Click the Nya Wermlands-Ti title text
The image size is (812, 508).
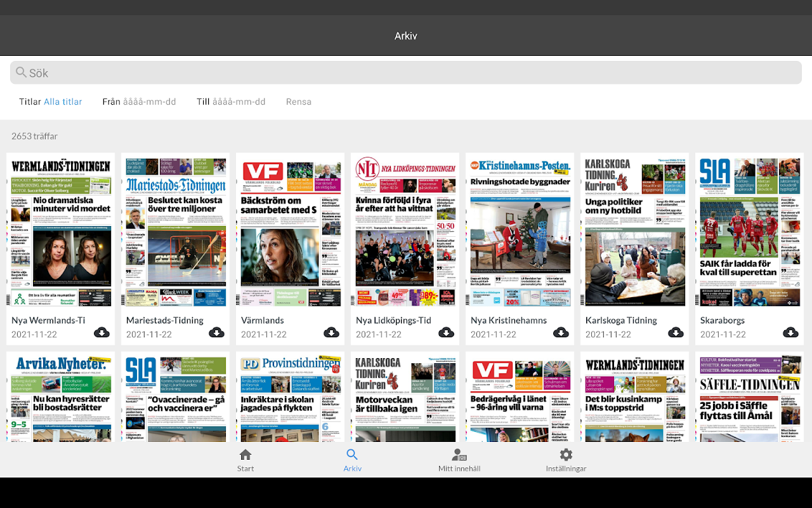[x=48, y=321]
